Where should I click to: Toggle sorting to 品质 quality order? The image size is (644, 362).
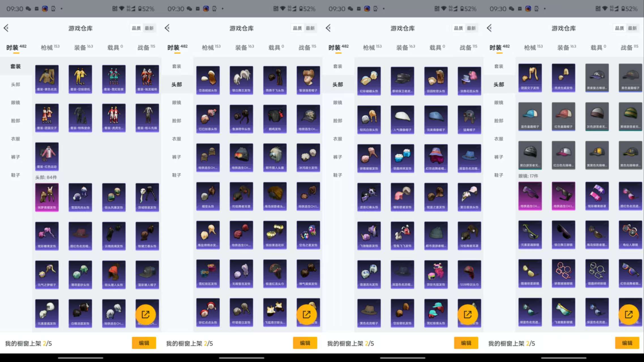pos(136,28)
